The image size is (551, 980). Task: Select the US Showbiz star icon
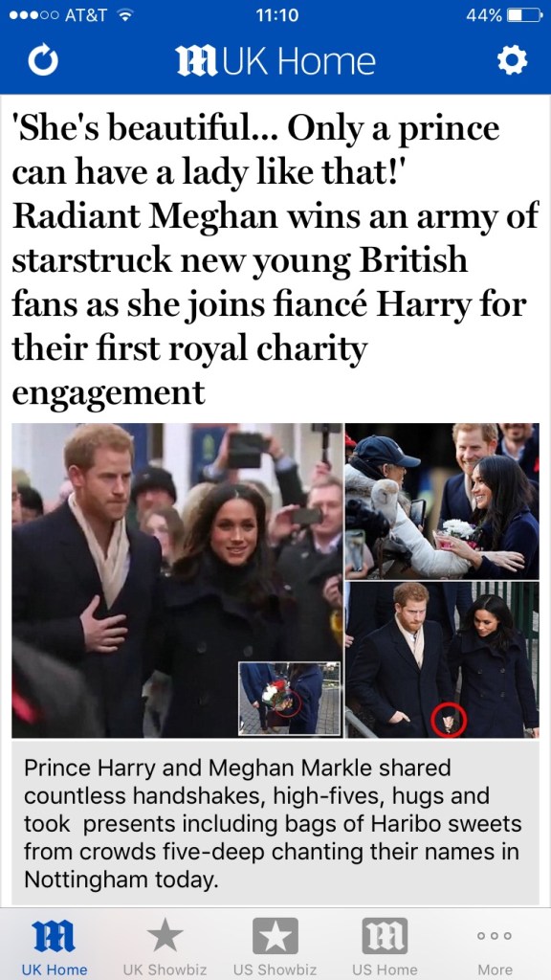[x=275, y=936]
